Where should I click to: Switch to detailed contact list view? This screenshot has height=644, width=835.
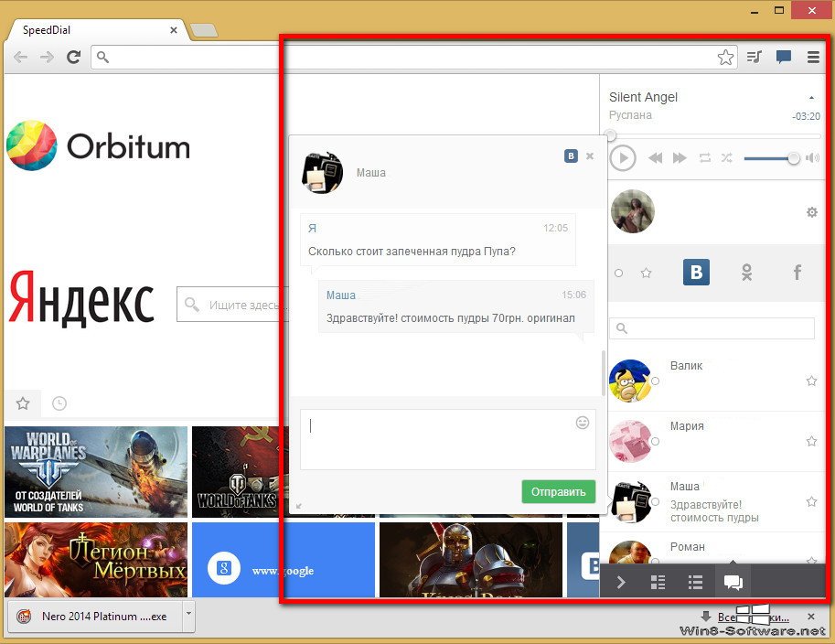click(658, 582)
